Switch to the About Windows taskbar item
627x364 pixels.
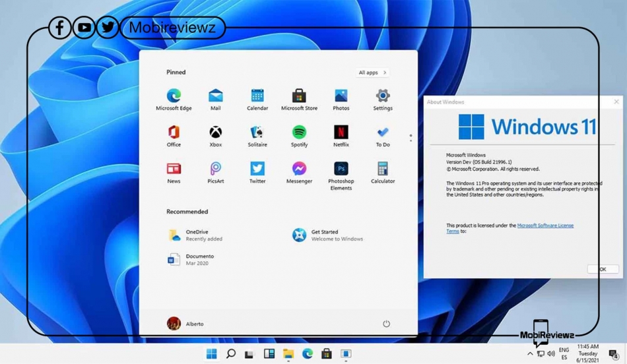click(x=346, y=353)
